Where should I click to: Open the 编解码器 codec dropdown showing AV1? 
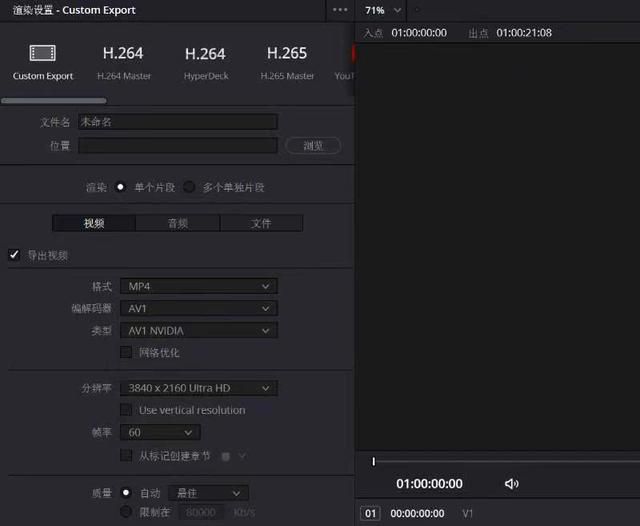tap(199, 308)
